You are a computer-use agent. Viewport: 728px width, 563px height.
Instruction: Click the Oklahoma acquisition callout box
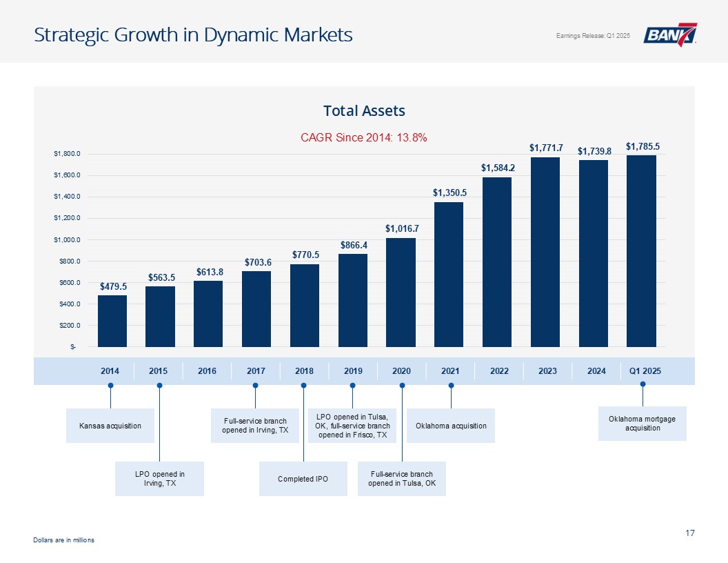tap(451, 426)
